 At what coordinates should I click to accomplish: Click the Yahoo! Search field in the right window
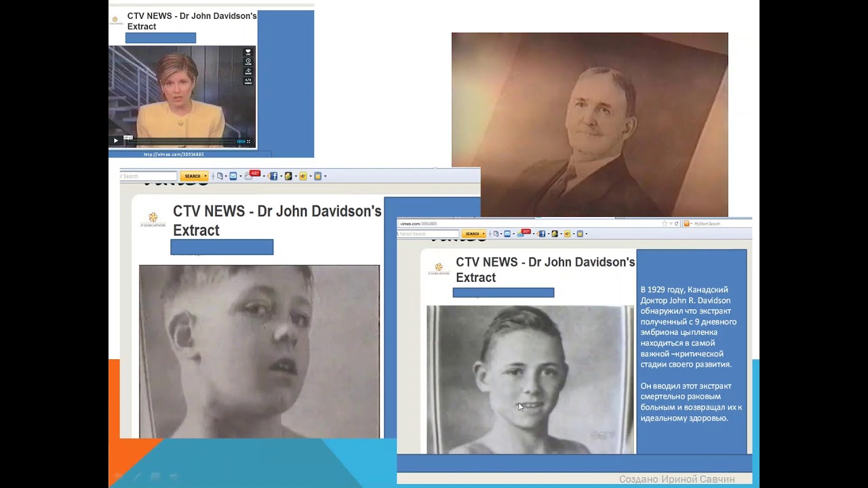point(428,234)
